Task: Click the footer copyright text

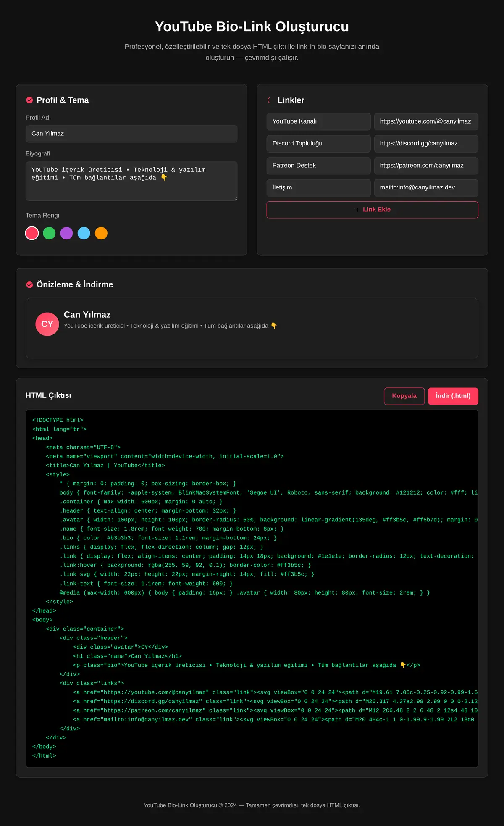Action: click(x=252, y=805)
